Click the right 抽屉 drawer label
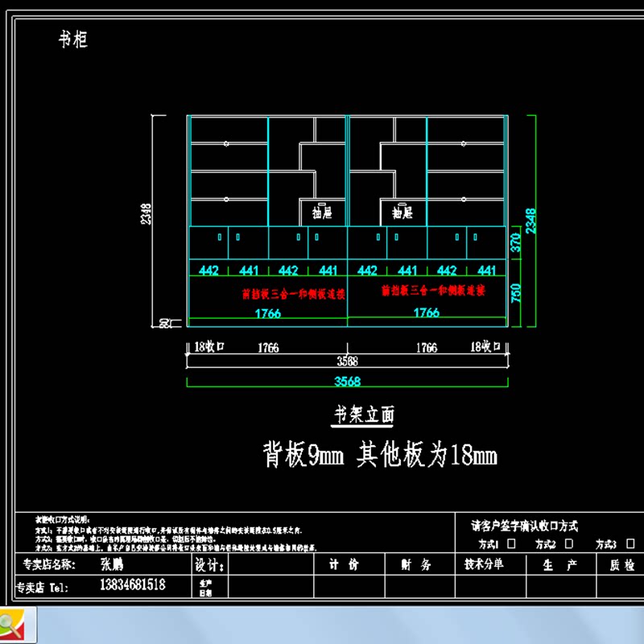 tap(402, 213)
